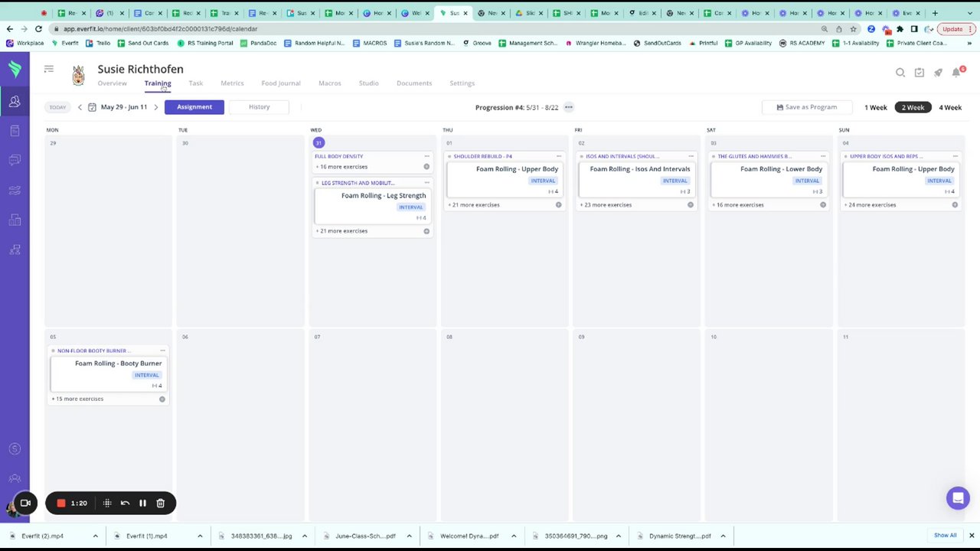Open the Trello bookmark
Image resolution: width=980 pixels, height=551 pixels.
click(x=99, y=43)
